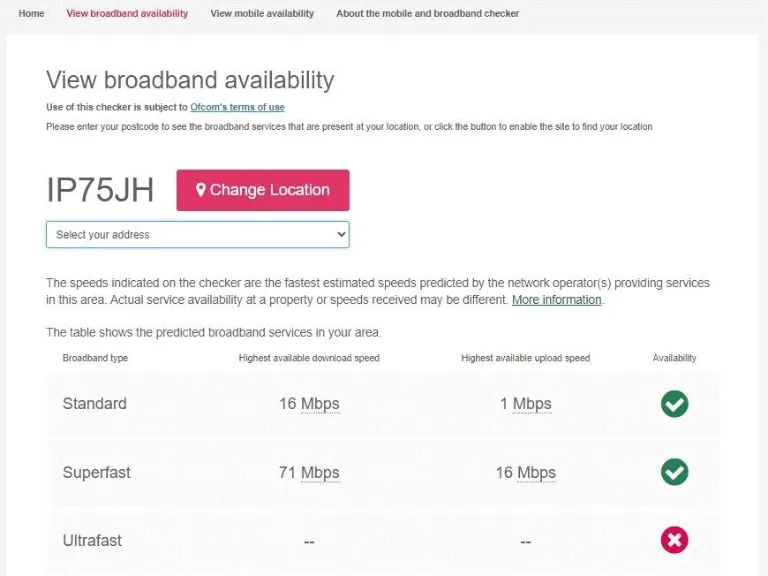Viewport: 768px width, 576px height.
Task: Follow the More information link
Action: 557,300
